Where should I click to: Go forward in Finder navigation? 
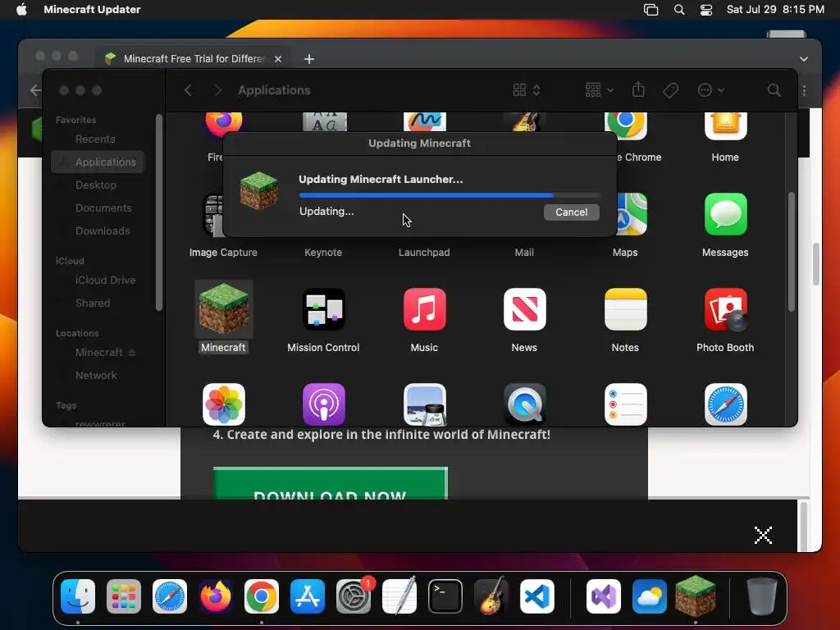coord(217,90)
